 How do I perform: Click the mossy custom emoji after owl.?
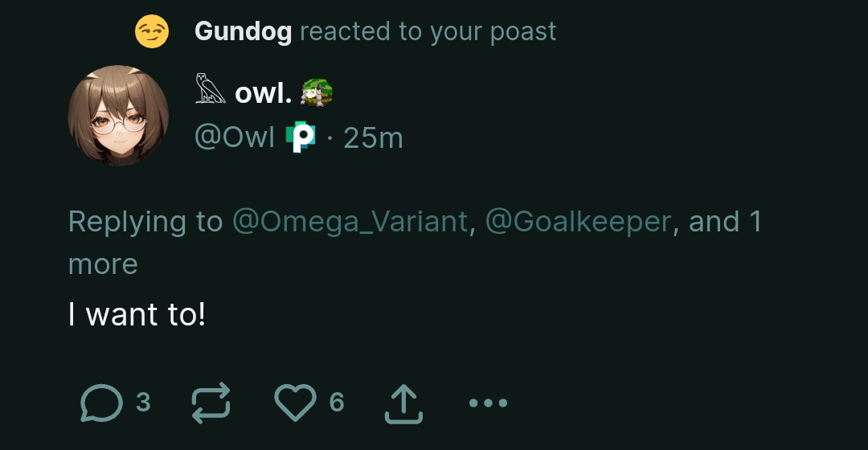316,92
